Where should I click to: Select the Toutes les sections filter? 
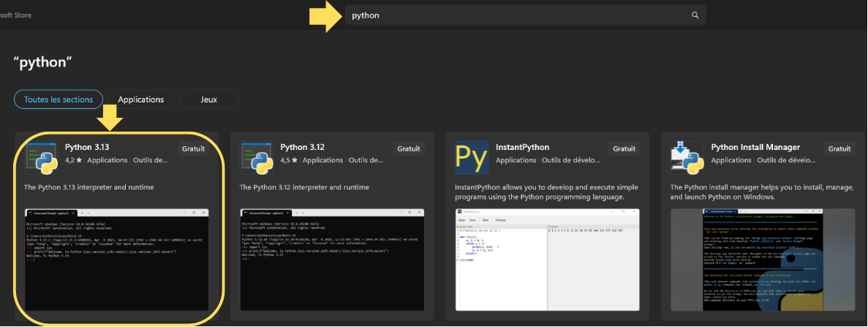coord(58,99)
